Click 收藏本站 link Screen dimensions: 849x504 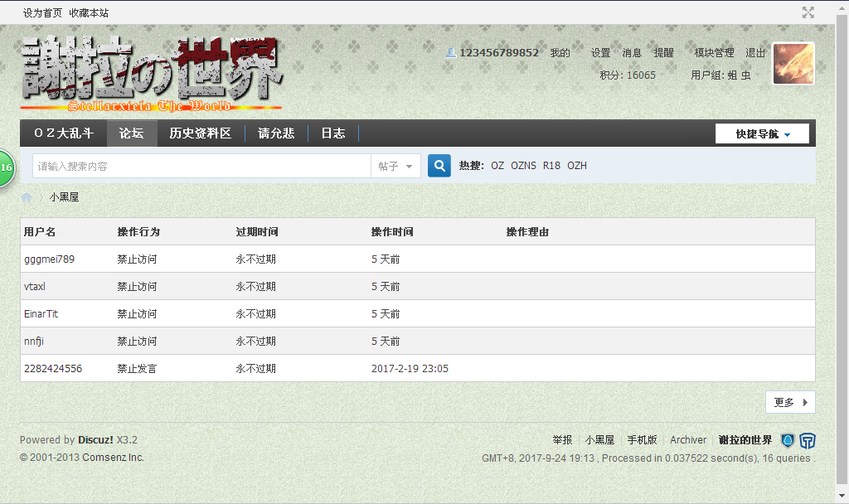click(x=89, y=13)
